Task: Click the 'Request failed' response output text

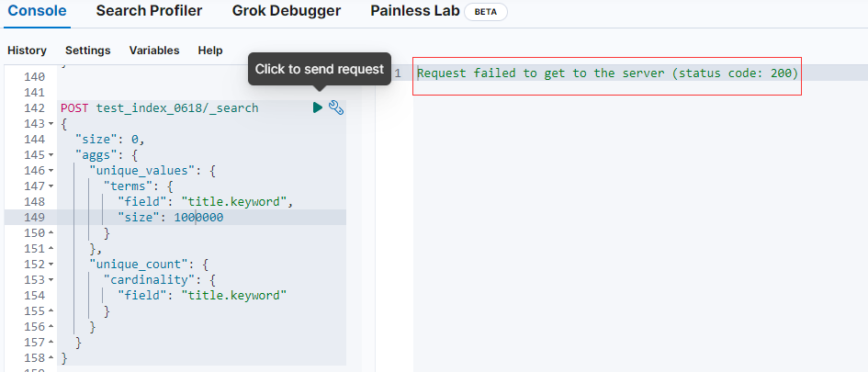Action: coord(607,73)
